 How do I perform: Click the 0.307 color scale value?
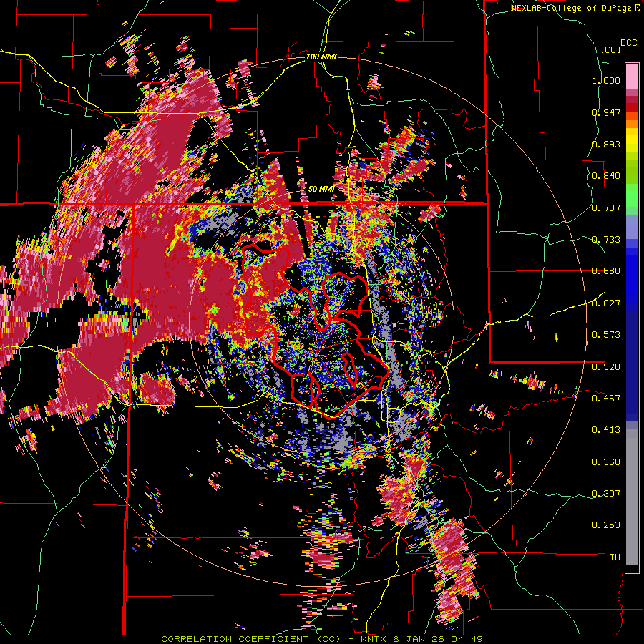coord(606,493)
